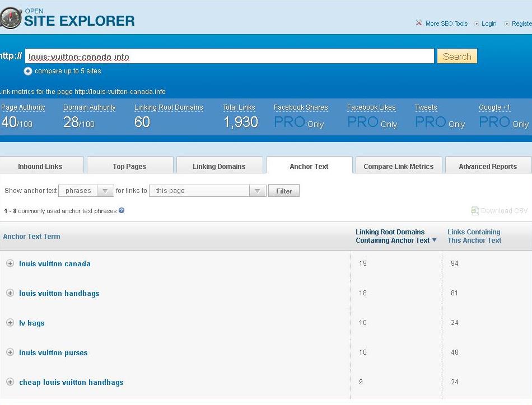
Task: Click the yellow Search button
Action: 457,56
